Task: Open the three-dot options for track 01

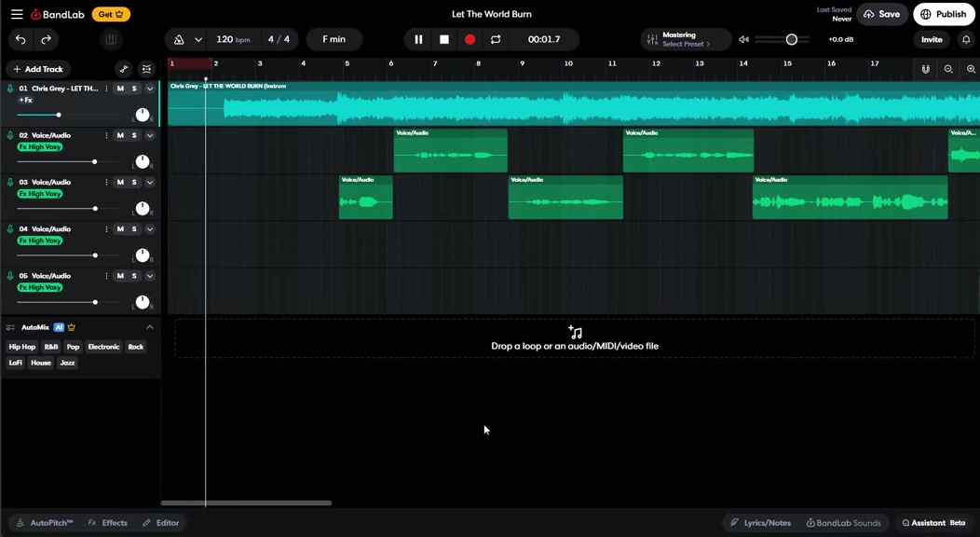Action: point(106,89)
